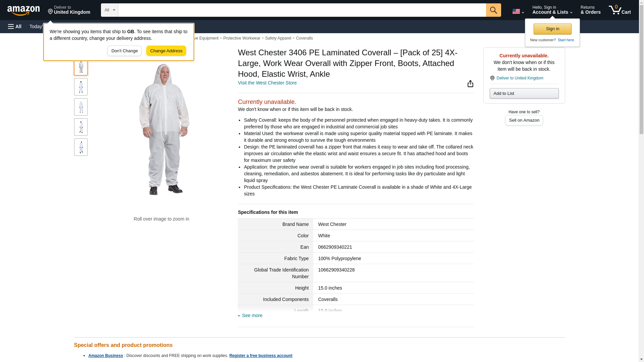Open Coveralls breadcrumb category
644x362 pixels.
coord(304,38)
